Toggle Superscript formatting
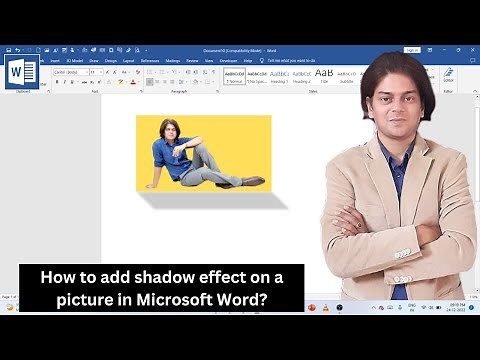 pos(99,82)
